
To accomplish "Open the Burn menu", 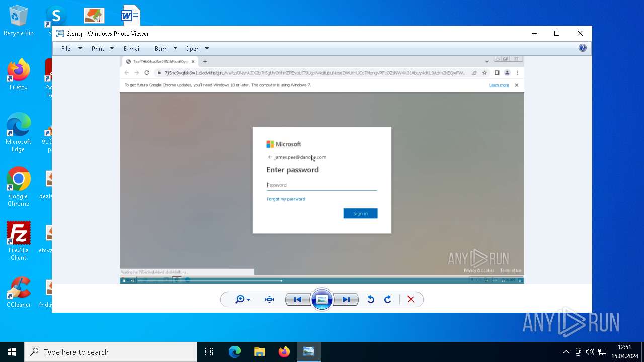I will 161,49.
